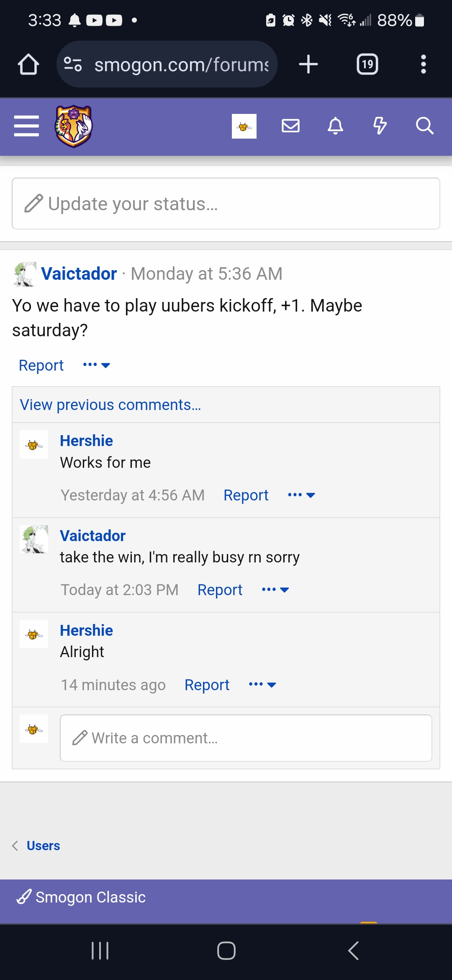Open a new browser tab
The width and height of the screenshot is (452, 980).
click(x=308, y=64)
